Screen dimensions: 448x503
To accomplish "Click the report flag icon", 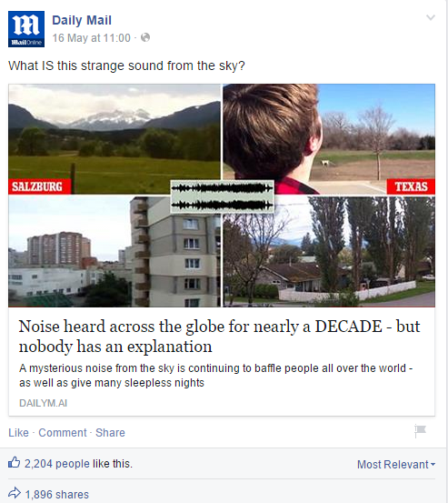I will [420, 430].
